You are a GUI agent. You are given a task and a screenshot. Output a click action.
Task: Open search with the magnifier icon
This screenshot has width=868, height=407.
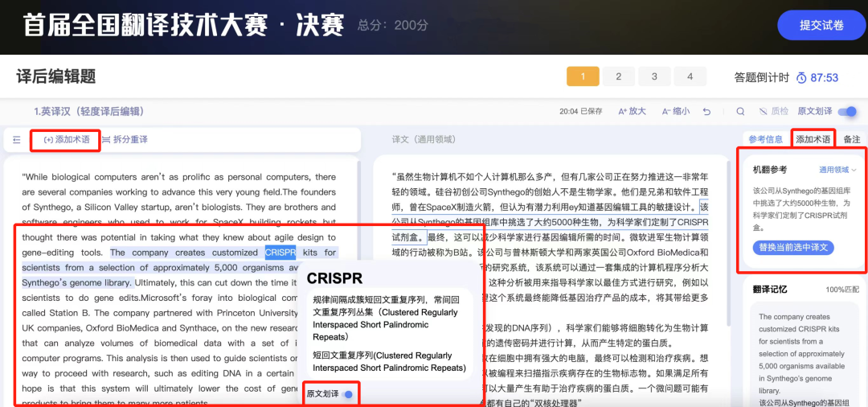click(x=740, y=112)
